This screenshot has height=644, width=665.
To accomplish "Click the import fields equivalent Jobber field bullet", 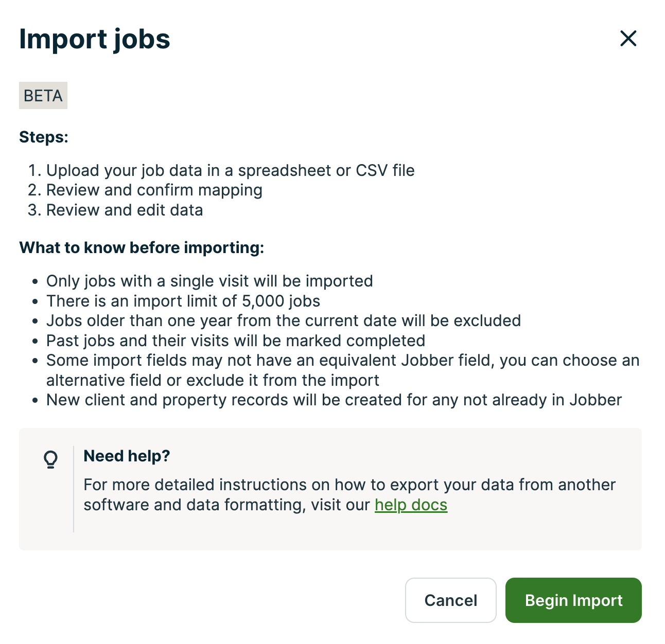I will (x=342, y=361).
